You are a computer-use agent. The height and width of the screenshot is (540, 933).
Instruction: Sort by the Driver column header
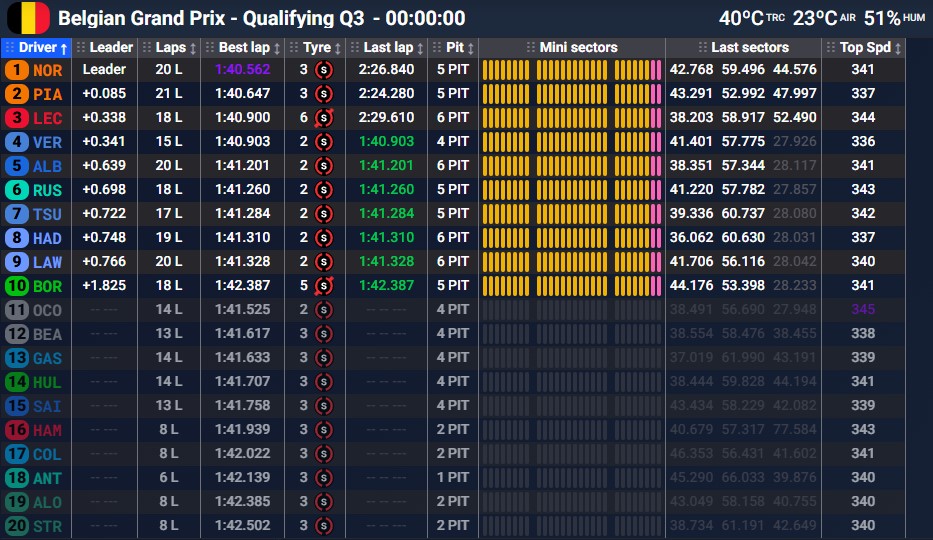pyautogui.click(x=37, y=48)
